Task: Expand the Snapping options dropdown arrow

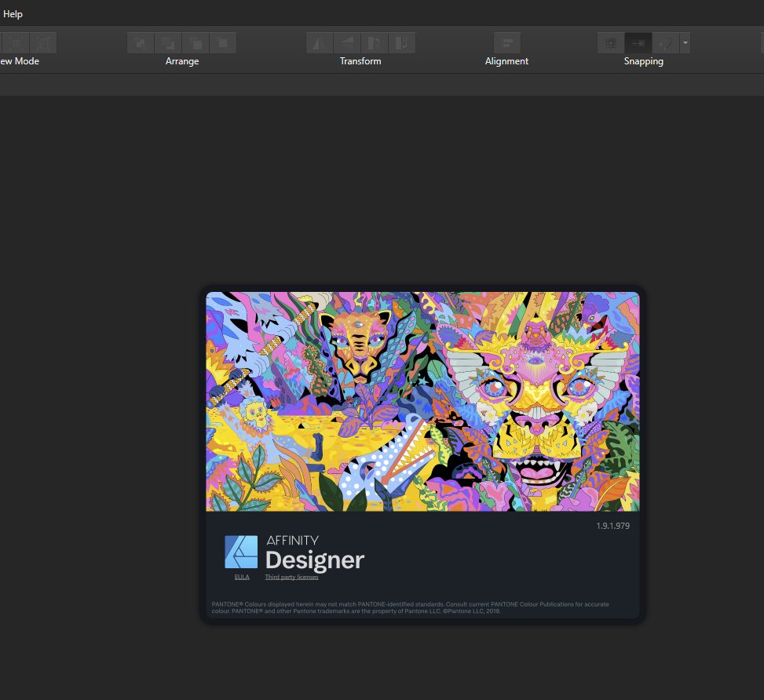Action: (x=685, y=42)
